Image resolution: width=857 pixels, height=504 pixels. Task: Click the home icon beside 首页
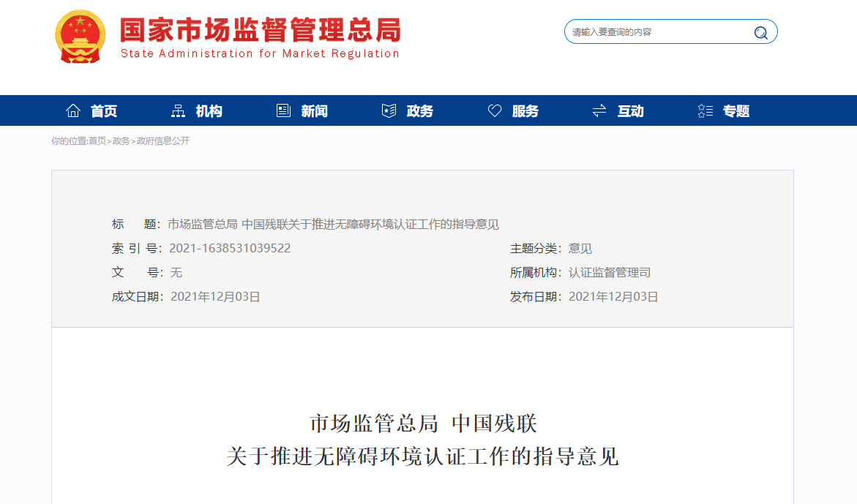tap(72, 111)
